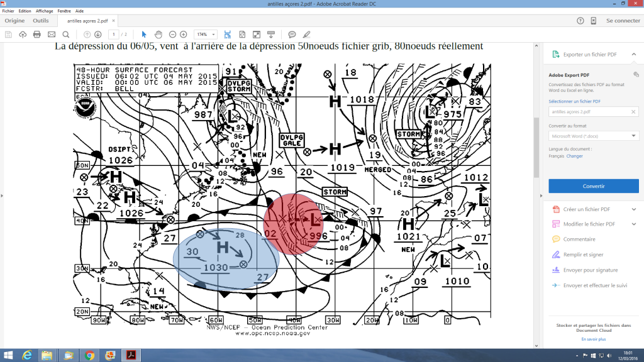Collapse the Exporter un fichier PDF panel
Image resolution: width=644 pixels, height=362 pixels.
click(x=634, y=54)
